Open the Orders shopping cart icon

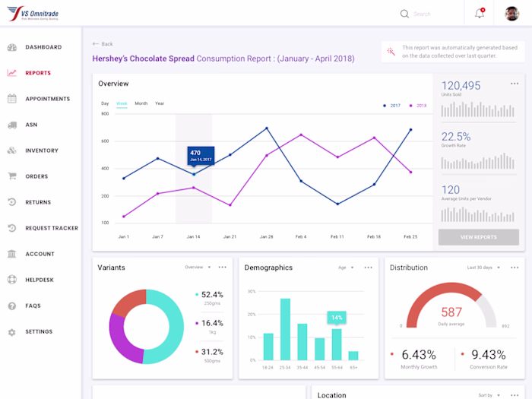(x=12, y=176)
